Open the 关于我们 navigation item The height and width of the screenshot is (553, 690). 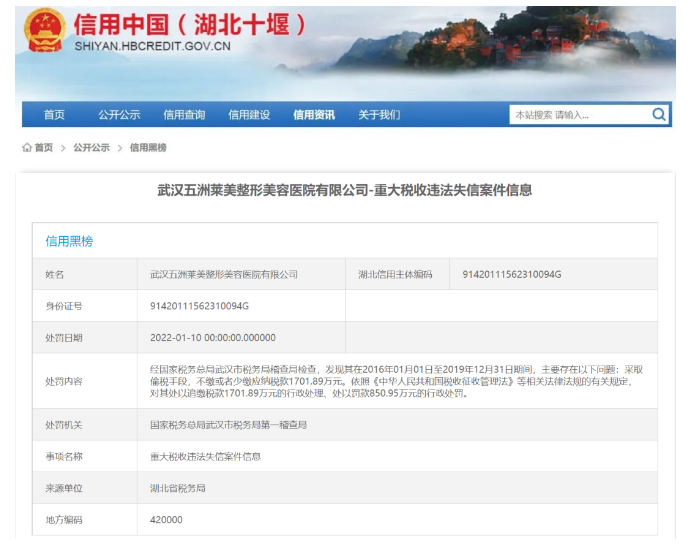[379, 115]
